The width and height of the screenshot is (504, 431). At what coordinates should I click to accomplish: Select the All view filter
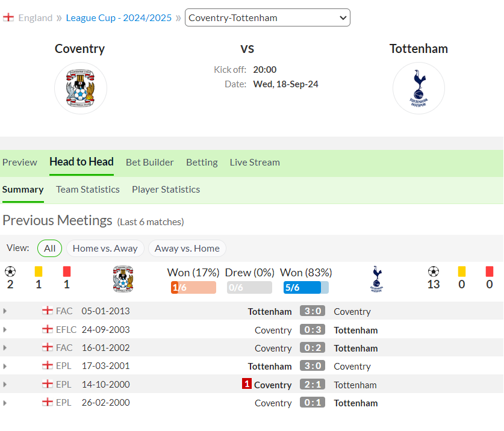[x=49, y=249]
